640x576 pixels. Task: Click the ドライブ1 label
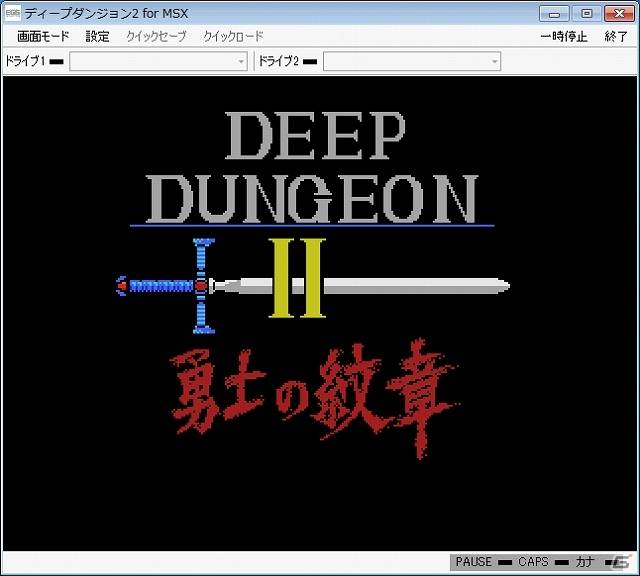point(24,61)
